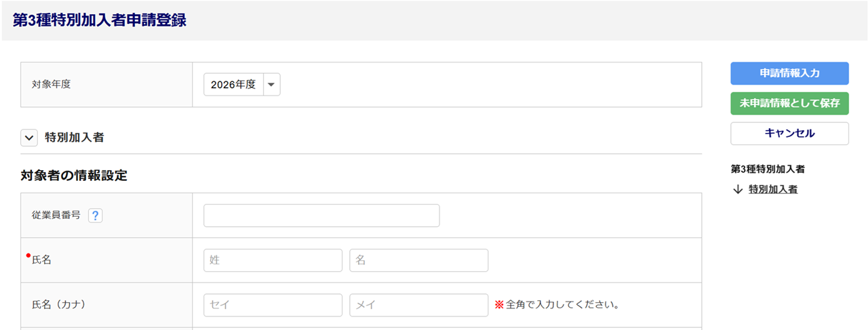Click the 姓 name input field
The image size is (868, 330).
(x=273, y=260)
